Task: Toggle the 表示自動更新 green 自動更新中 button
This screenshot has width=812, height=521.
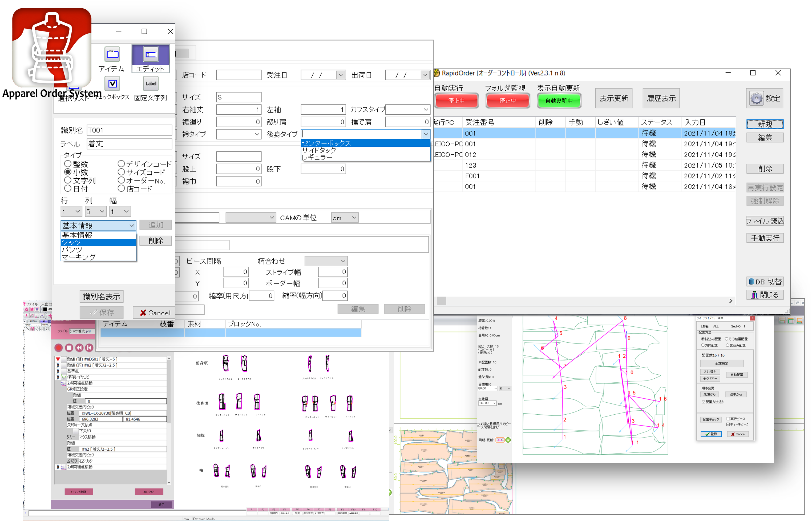Action: 559,101
